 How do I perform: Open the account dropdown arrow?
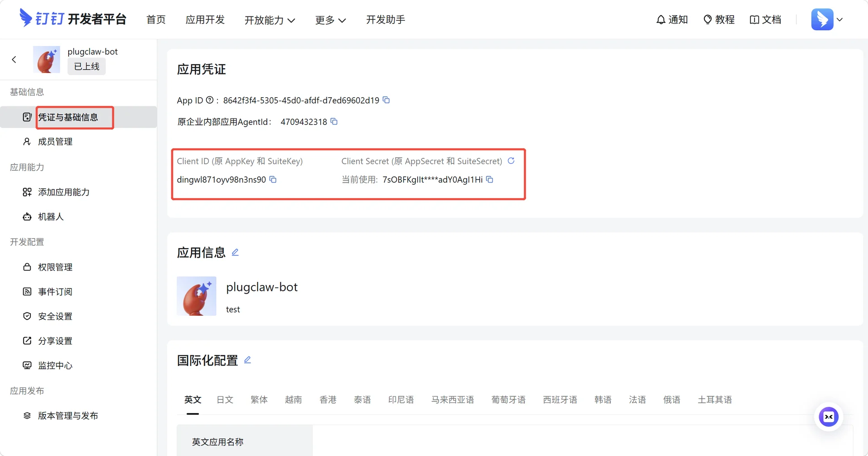coord(840,19)
